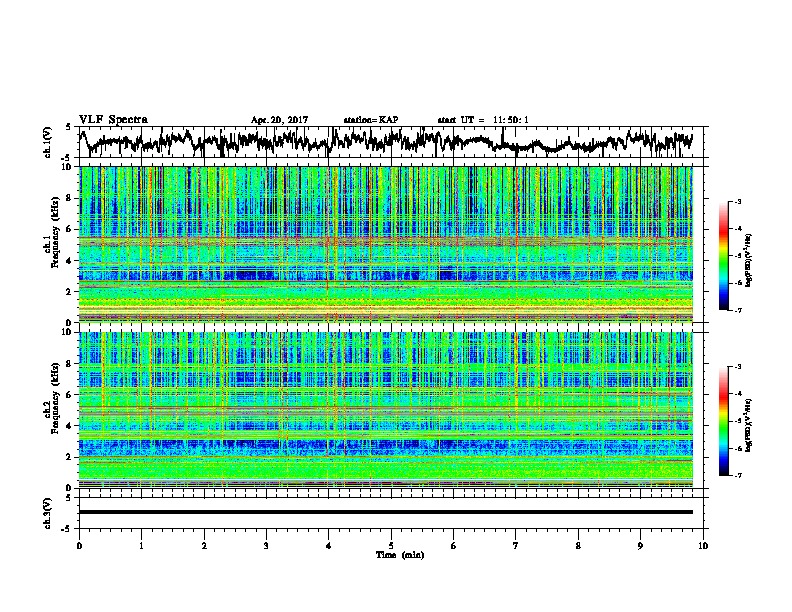Click the ch.1 voltage waveform trace
This screenshot has height=612, width=792.
click(385, 142)
